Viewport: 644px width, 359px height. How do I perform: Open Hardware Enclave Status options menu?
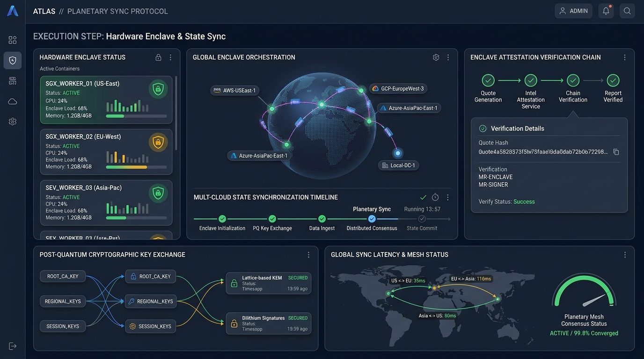170,57
